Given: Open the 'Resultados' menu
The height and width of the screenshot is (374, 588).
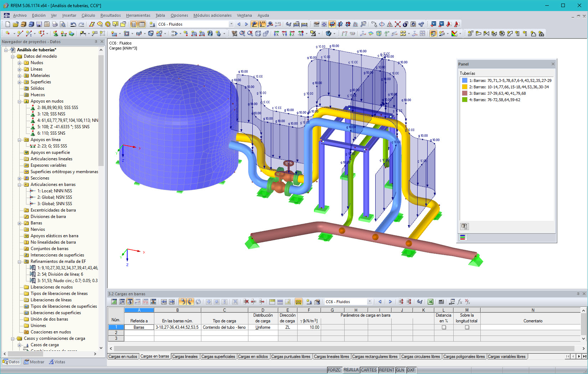Looking at the screenshot, I should (x=110, y=15).
